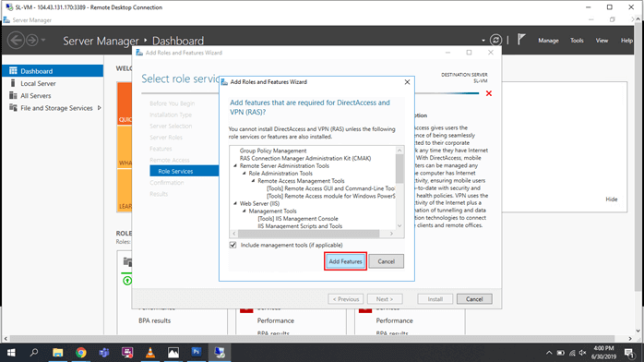
Task: Click the volume muted tray icon
Action: (582, 353)
